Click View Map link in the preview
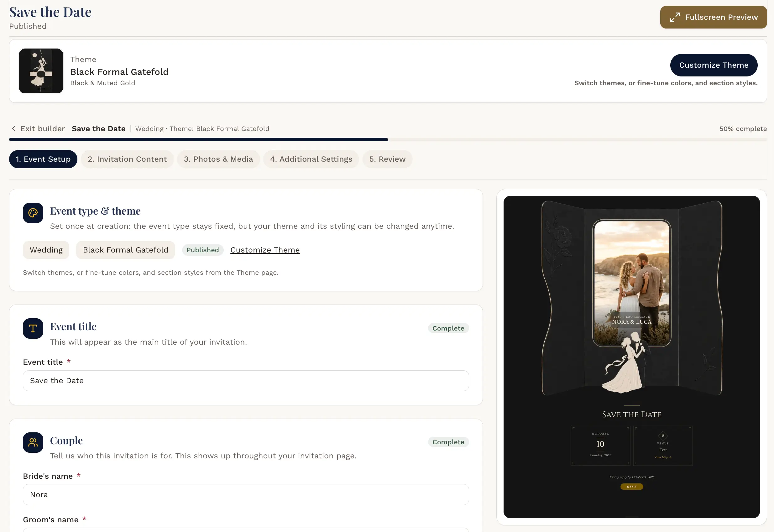The height and width of the screenshot is (532, 774). point(663,457)
